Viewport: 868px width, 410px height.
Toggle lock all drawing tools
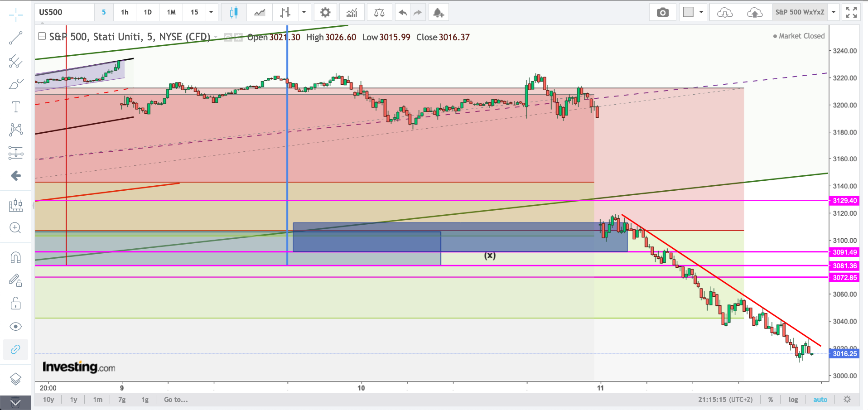[x=16, y=304]
